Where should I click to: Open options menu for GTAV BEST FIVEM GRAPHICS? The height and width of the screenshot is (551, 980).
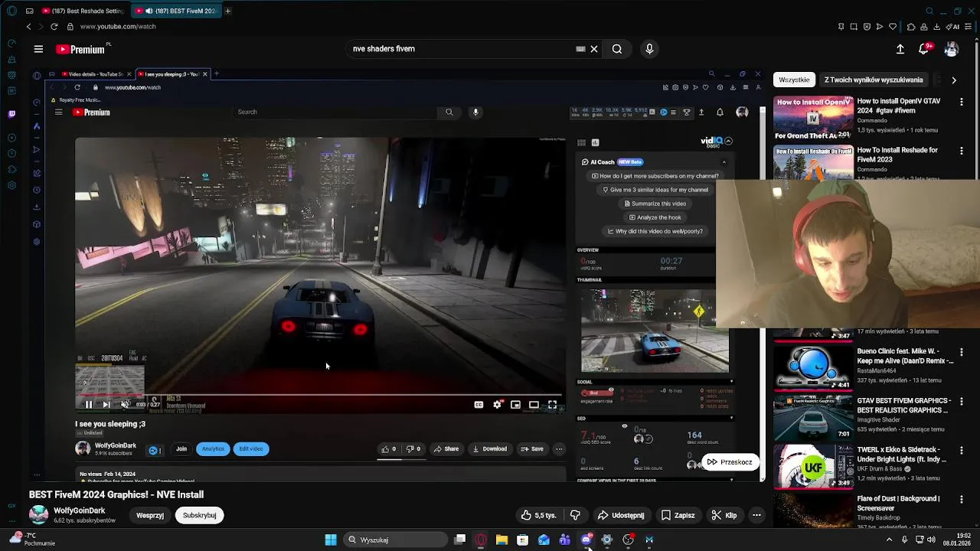point(962,401)
